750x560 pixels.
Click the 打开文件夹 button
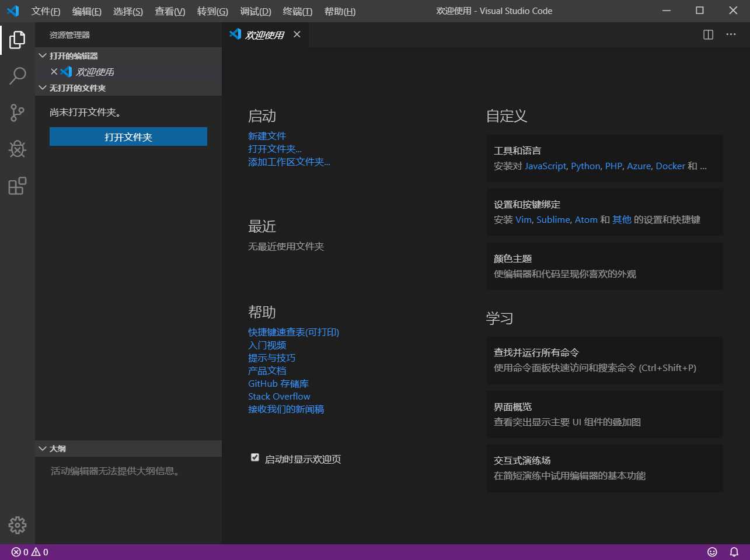tap(128, 136)
